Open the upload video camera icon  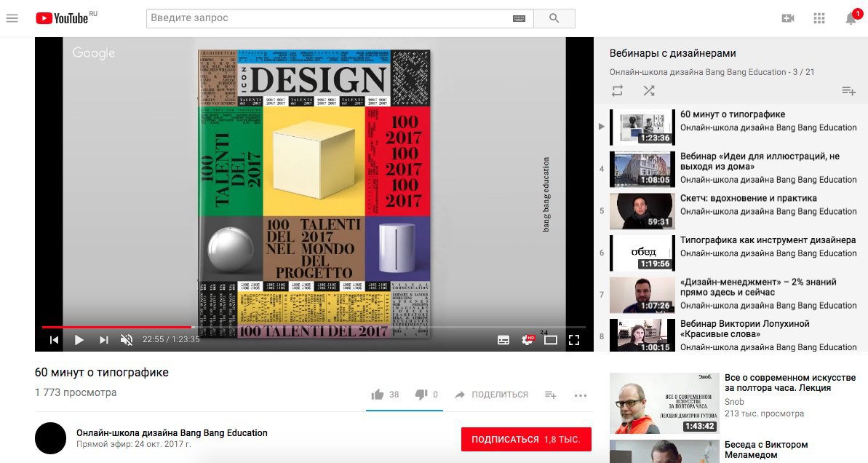(x=788, y=18)
